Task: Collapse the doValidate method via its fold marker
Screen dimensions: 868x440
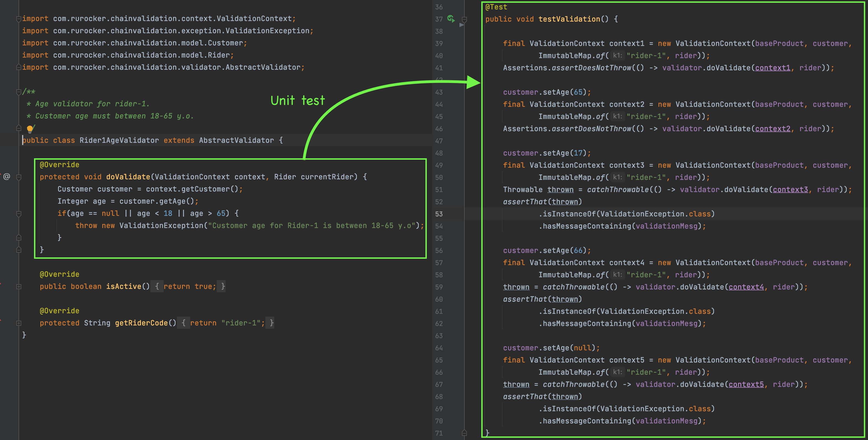Action: [x=19, y=177]
